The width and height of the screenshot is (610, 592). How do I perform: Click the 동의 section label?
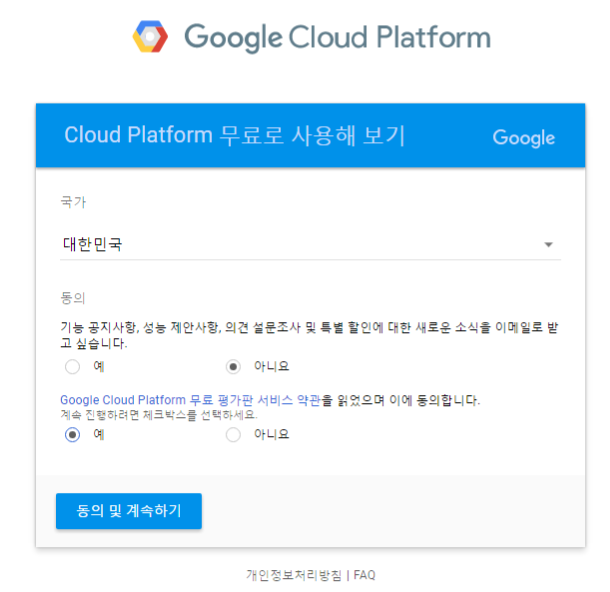click(x=73, y=297)
